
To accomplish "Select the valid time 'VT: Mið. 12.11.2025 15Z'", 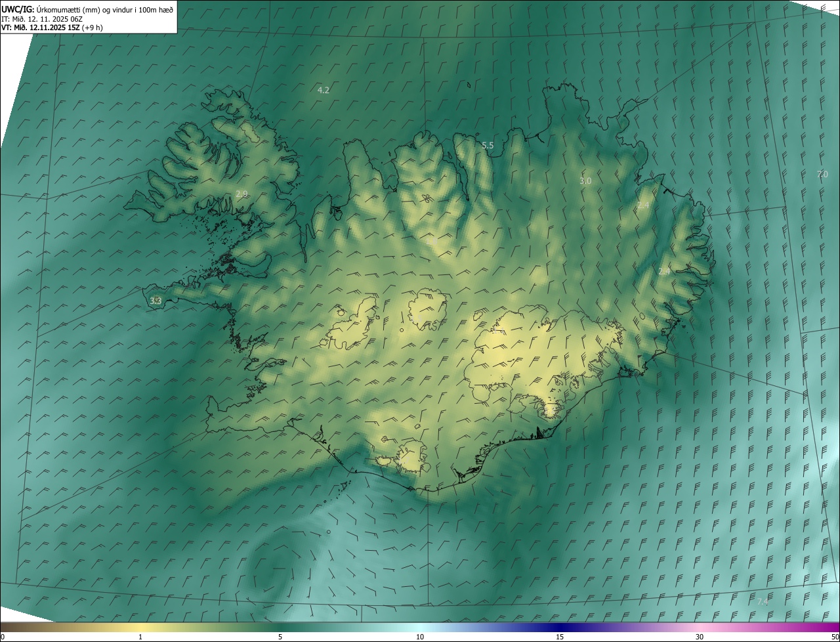I will (x=39, y=28).
